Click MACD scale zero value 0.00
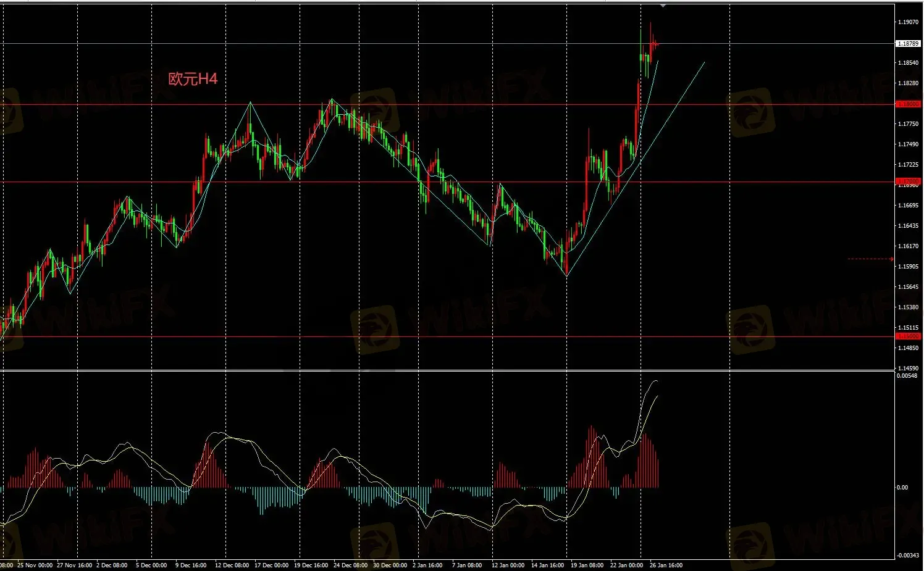 (x=902, y=488)
